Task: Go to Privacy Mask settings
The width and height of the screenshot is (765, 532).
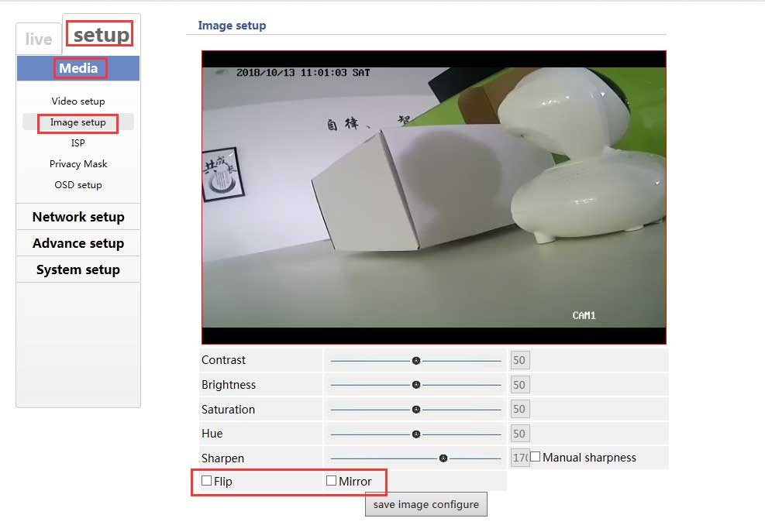Action: [78, 164]
